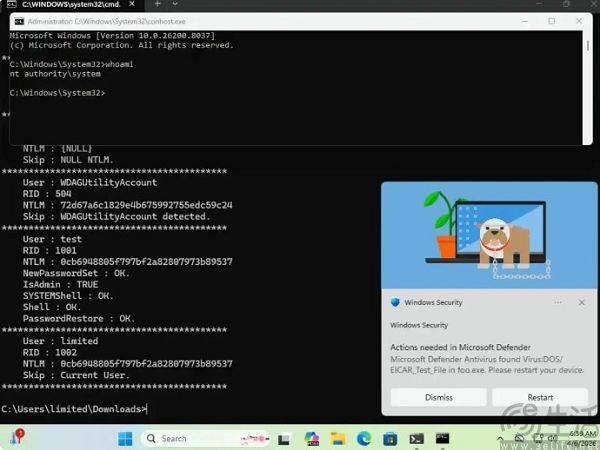Open Task View from the taskbar

point(284,439)
